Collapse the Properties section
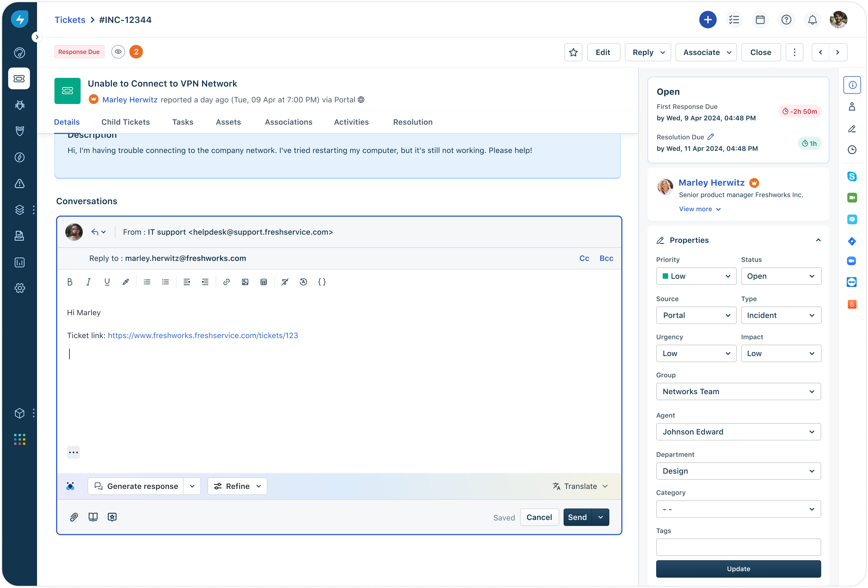Image resolution: width=868 pixels, height=588 pixels. coord(818,240)
